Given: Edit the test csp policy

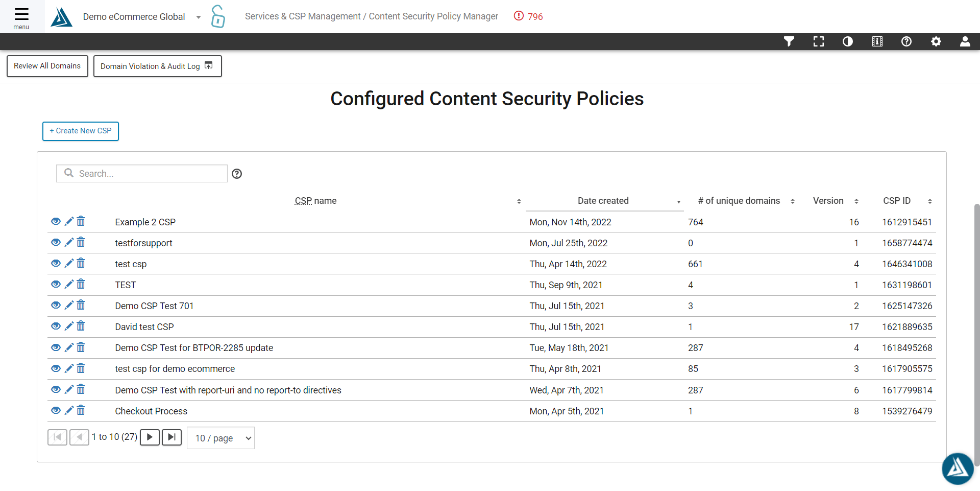Looking at the screenshot, I should click(69, 263).
